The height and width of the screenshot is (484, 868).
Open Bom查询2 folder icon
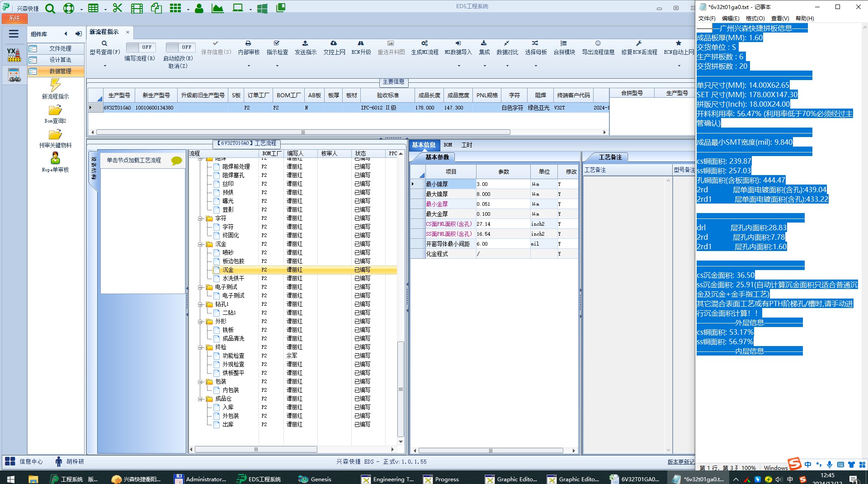pyautogui.click(x=55, y=110)
